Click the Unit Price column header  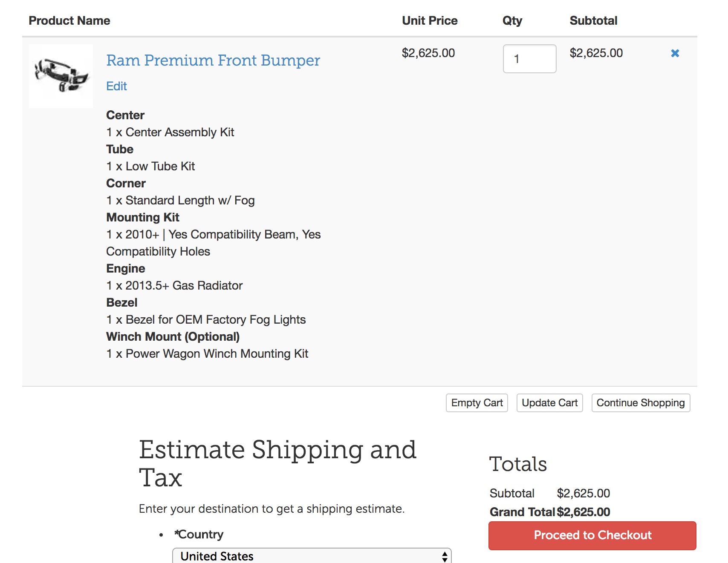click(429, 20)
